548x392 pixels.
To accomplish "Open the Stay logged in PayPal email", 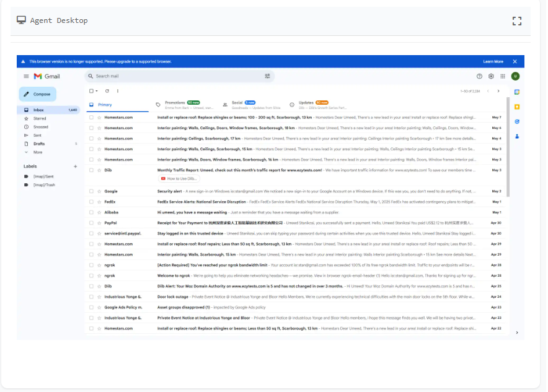I will click(296, 233).
